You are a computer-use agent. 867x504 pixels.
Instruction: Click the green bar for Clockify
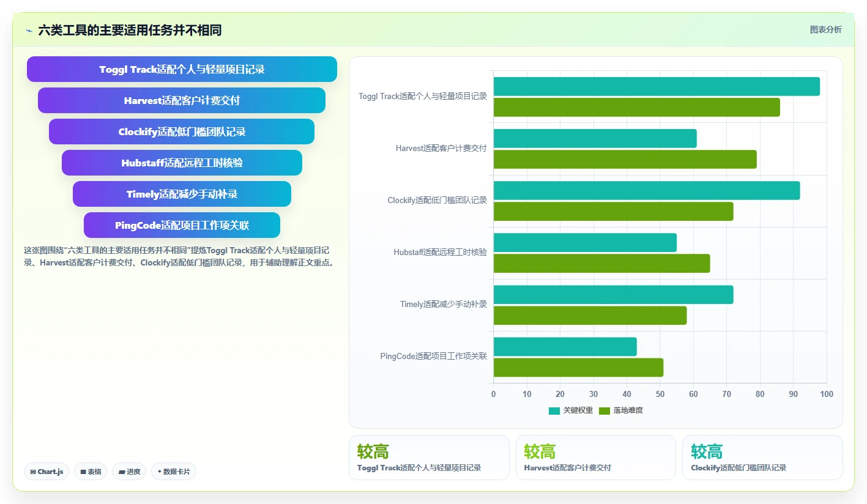tap(614, 211)
